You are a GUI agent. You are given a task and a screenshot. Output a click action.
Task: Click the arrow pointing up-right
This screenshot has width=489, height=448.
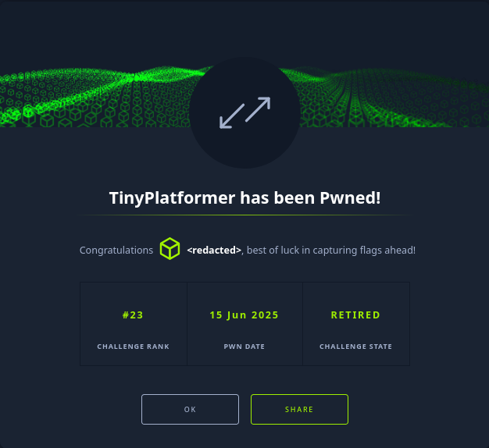(x=258, y=109)
